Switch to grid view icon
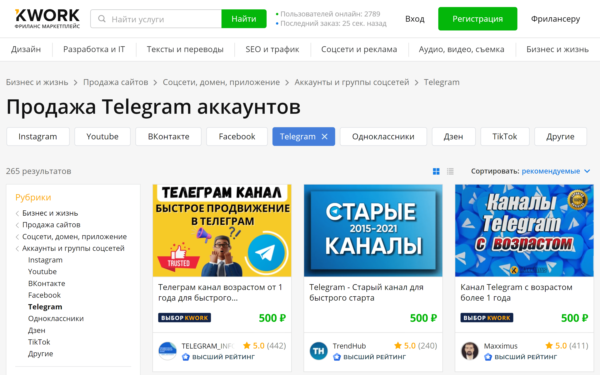 coord(436,171)
